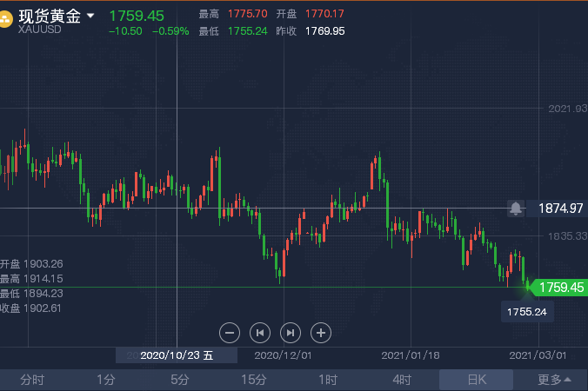Zoom in the chart with the plus button
Screen dimensions: 588x391
click(x=321, y=333)
